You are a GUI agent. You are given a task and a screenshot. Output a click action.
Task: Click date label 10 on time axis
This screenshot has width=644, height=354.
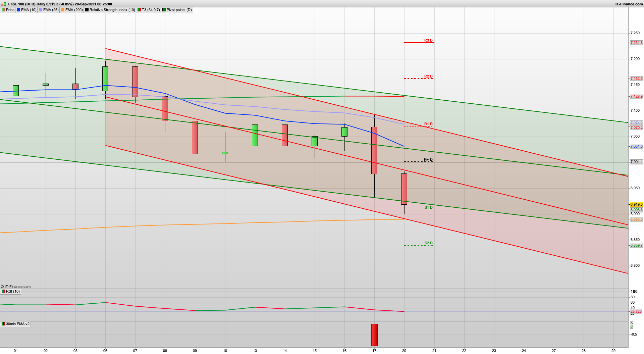point(225,351)
